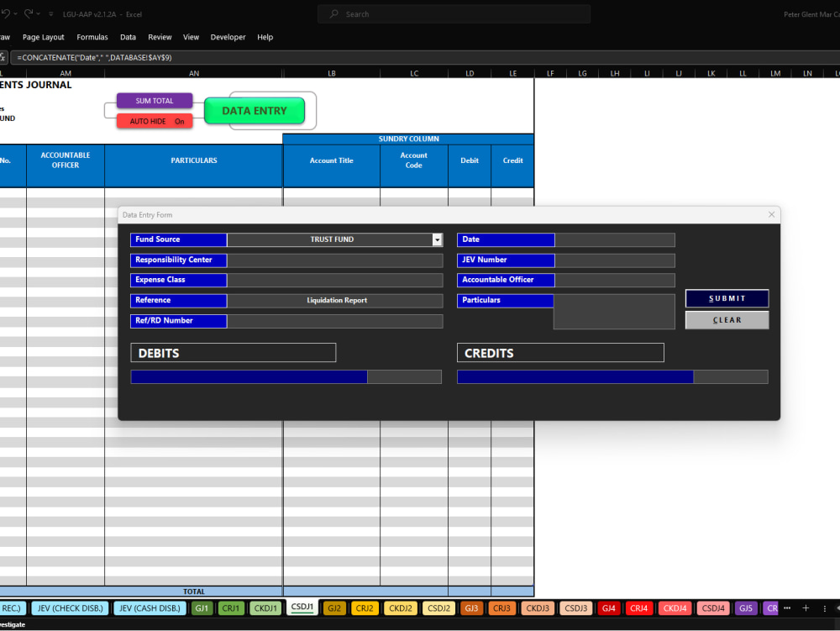Click the Redo icon

(29, 13)
